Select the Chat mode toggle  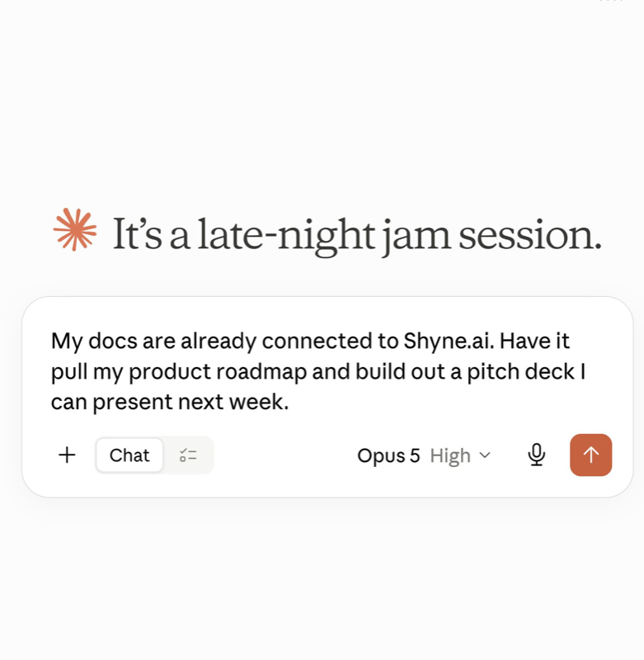(x=129, y=455)
